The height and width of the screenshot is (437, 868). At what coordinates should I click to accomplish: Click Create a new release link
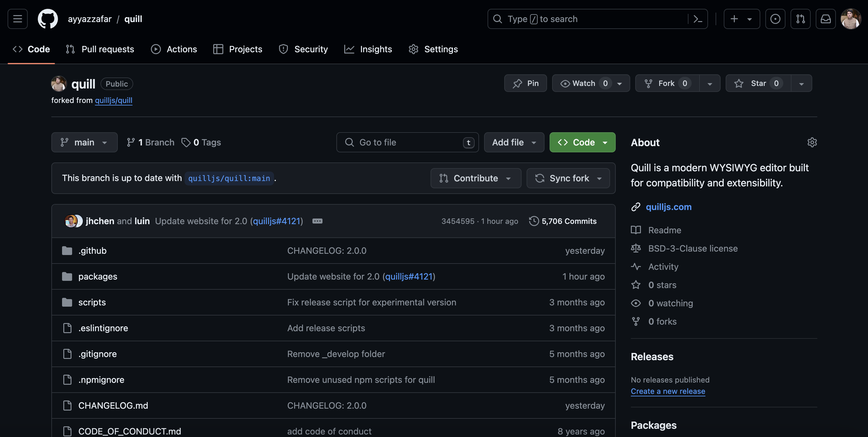[x=667, y=391]
